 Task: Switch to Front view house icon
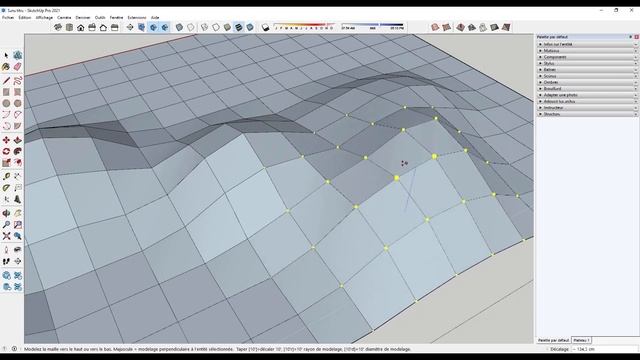(x=81, y=27)
